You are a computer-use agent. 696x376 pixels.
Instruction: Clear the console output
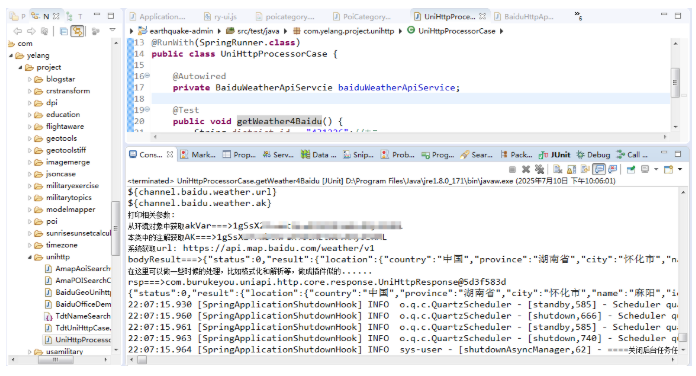point(558,169)
